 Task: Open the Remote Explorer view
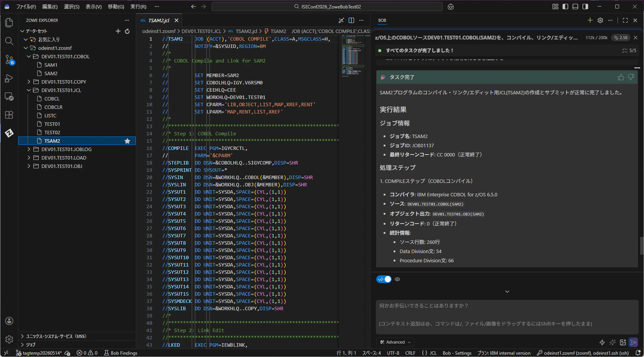point(9,97)
